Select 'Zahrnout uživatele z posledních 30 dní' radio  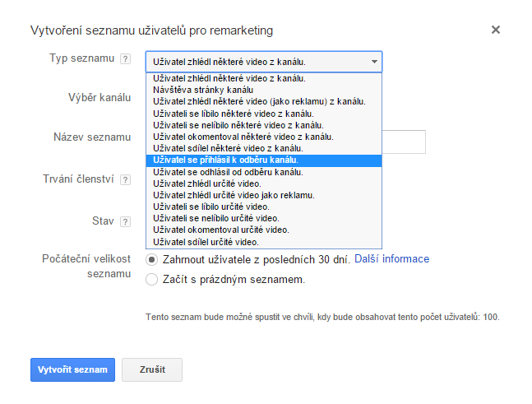(x=151, y=260)
